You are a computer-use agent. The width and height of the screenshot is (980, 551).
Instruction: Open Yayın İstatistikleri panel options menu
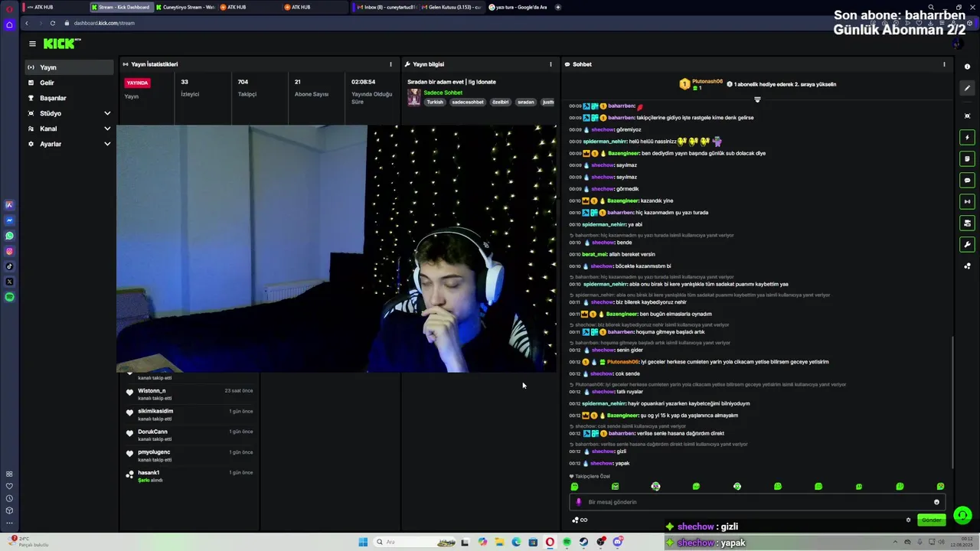390,64
